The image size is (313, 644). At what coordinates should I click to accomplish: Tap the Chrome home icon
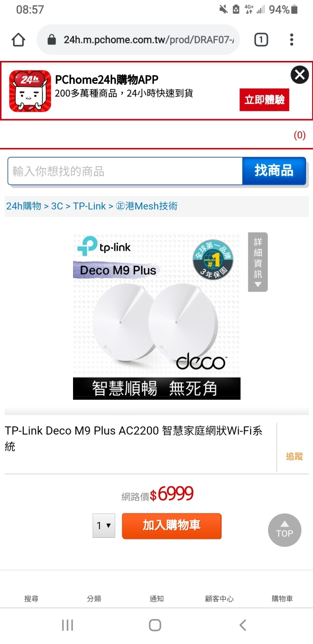click(x=18, y=40)
